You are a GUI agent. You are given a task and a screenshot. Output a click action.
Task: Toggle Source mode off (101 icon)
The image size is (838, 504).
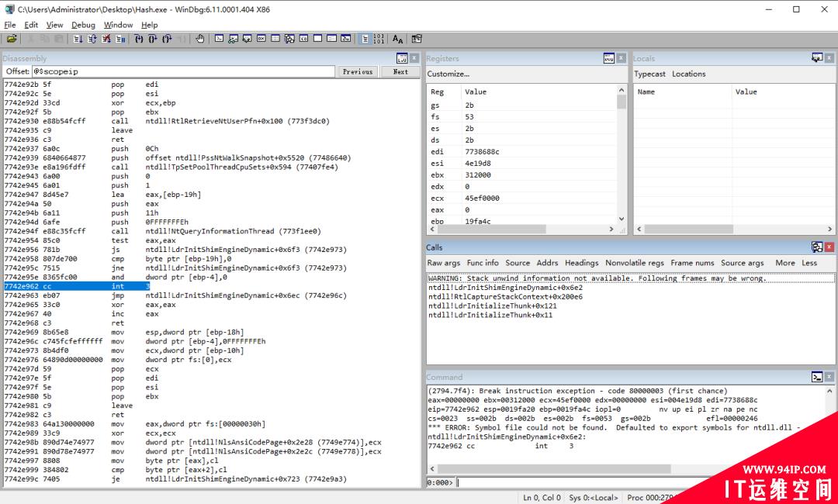[379, 39]
